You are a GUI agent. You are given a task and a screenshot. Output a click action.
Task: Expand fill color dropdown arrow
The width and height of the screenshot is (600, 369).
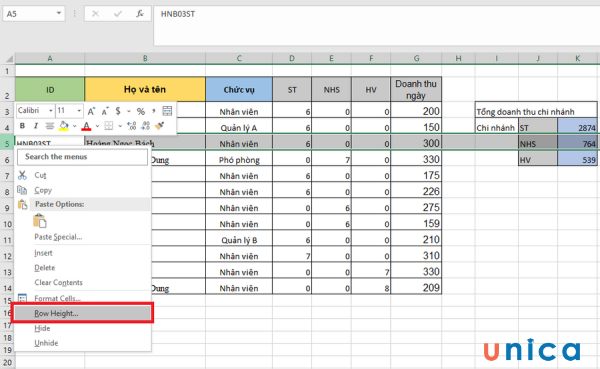(x=75, y=126)
